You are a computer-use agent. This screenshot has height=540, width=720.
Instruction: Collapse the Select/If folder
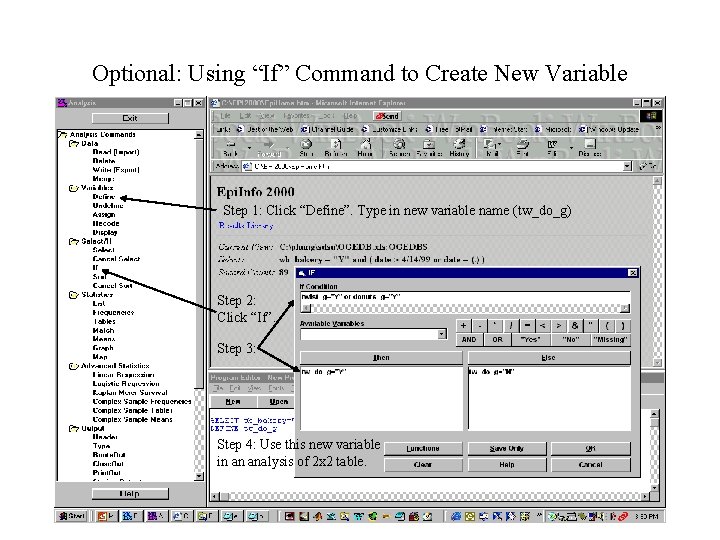point(73,241)
